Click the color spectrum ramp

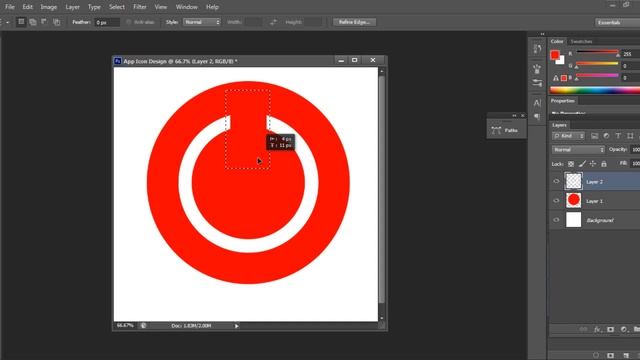coord(595,90)
